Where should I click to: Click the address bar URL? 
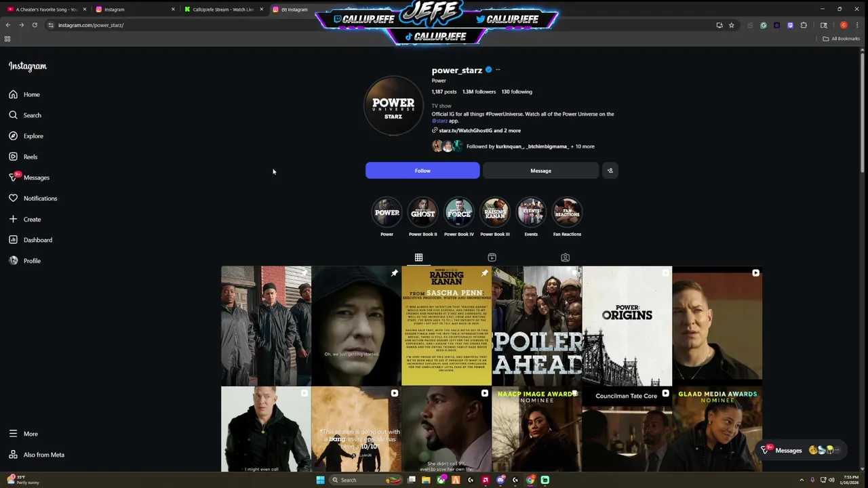tap(91, 25)
